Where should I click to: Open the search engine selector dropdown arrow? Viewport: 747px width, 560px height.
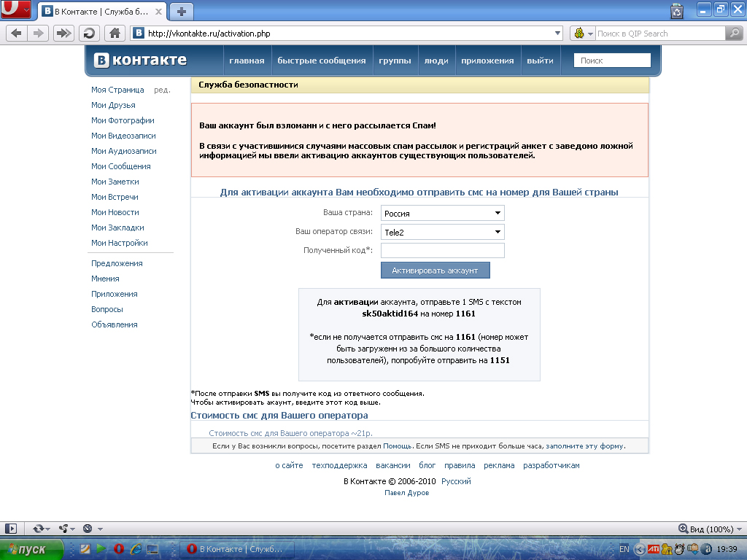coord(590,34)
